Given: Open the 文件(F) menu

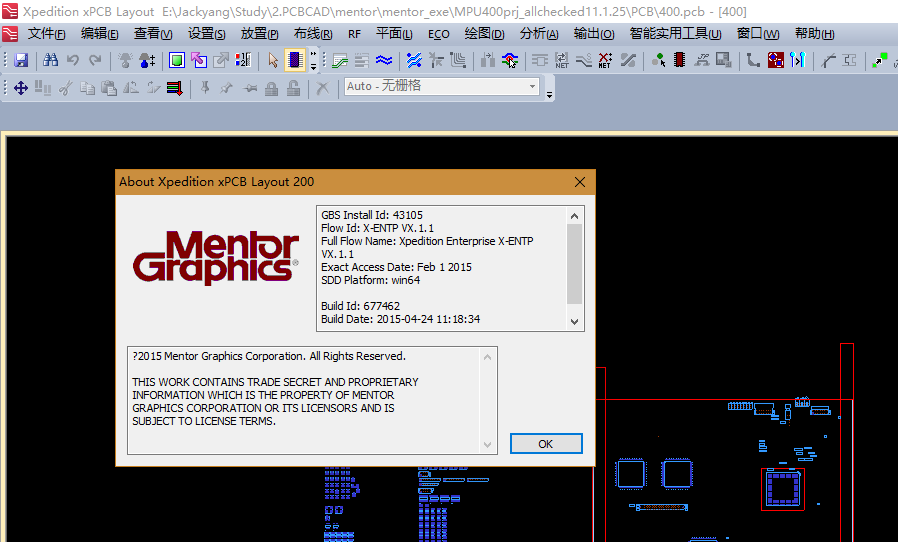Looking at the screenshot, I should pyautogui.click(x=46, y=34).
